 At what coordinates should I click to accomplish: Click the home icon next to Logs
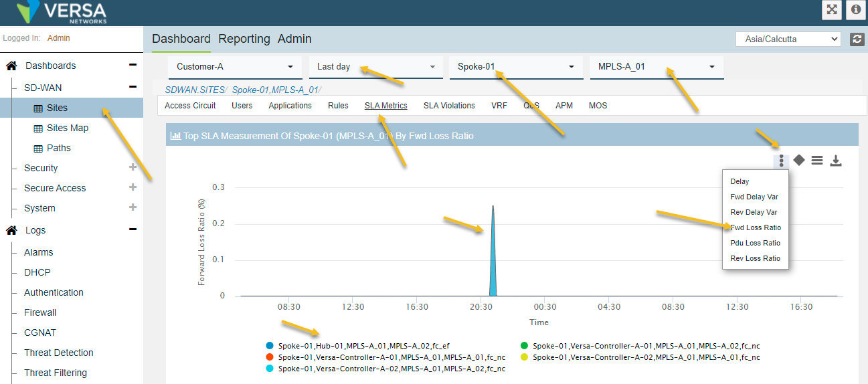11,230
